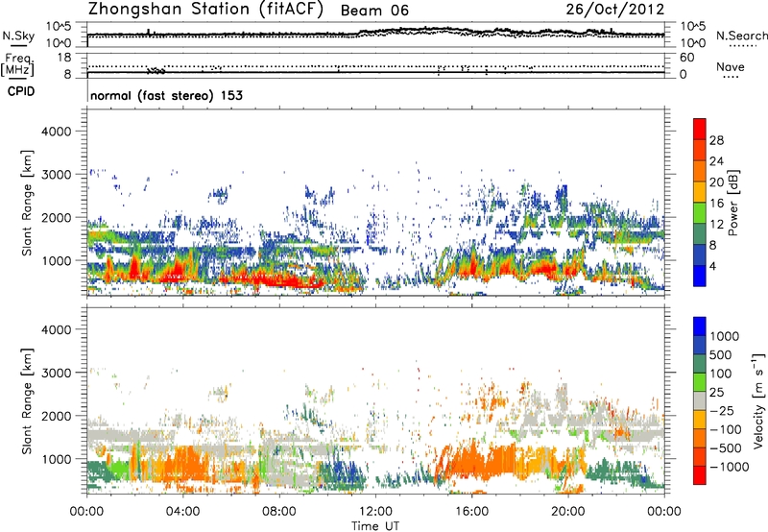Click the '28' tick on Power colorbar
The width and height of the screenshot is (768, 532).
click(x=716, y=140)
